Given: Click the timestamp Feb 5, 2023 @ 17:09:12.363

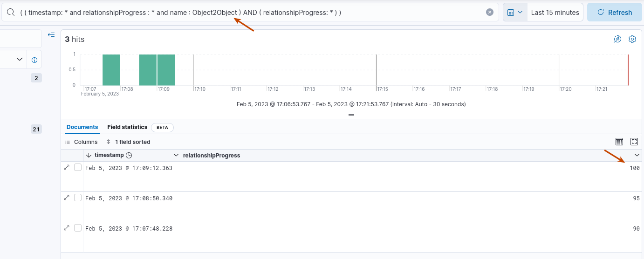Looking at the screenshot, I should (x=129, y=168).
